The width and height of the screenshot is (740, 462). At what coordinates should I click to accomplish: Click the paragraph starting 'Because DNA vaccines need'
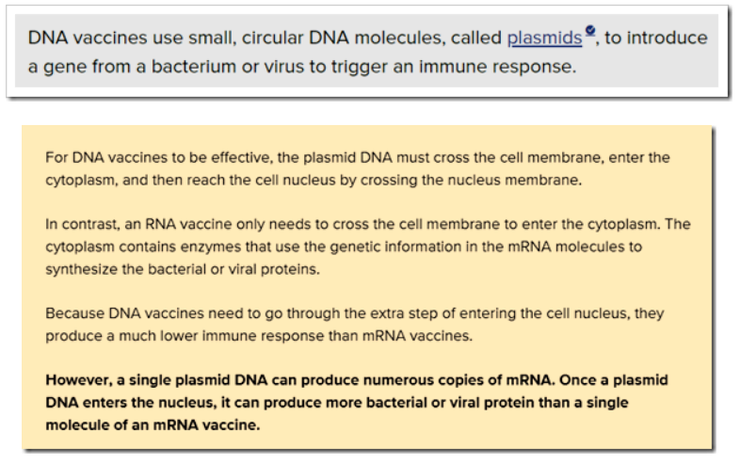pos(354,324)
